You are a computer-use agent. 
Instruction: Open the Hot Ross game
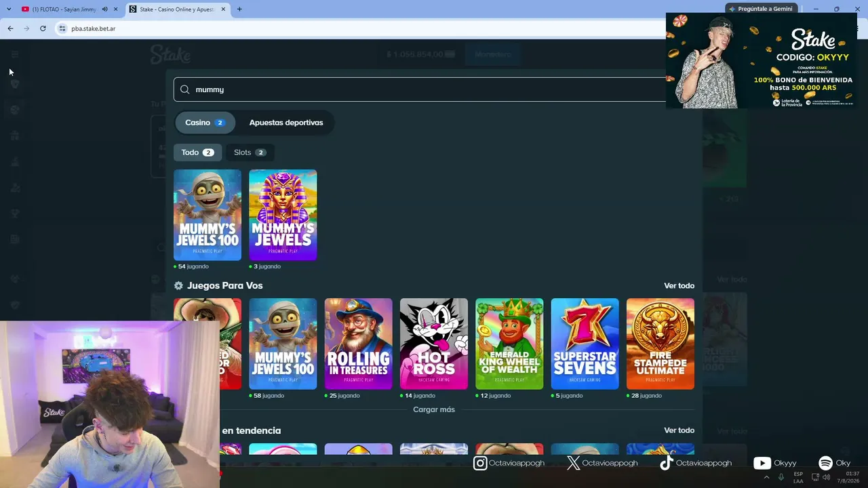point(434,344)
